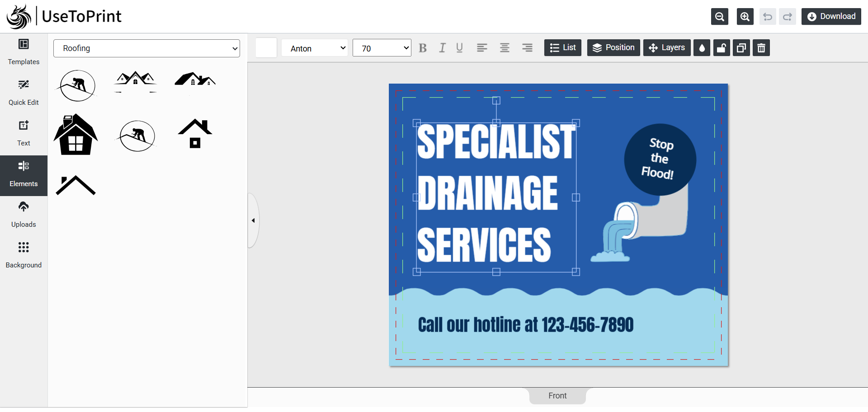This screenshot has height=412, width=868.
Task: Toggle italic formatting
Action: [x=442, y=48]
